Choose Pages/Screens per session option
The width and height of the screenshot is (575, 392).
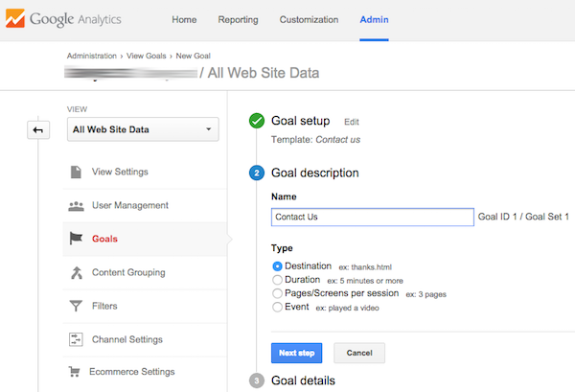coord(277,293)
